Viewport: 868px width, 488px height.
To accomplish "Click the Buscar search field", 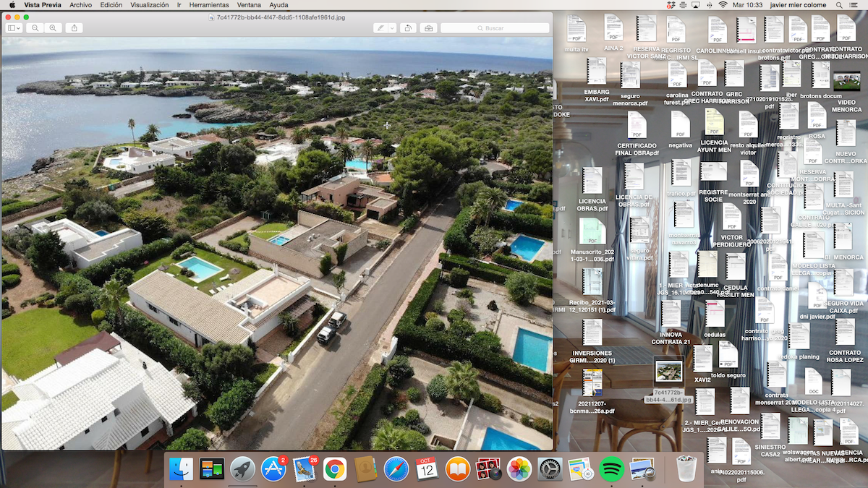I will pyautogui.click(x=494, y=28).
